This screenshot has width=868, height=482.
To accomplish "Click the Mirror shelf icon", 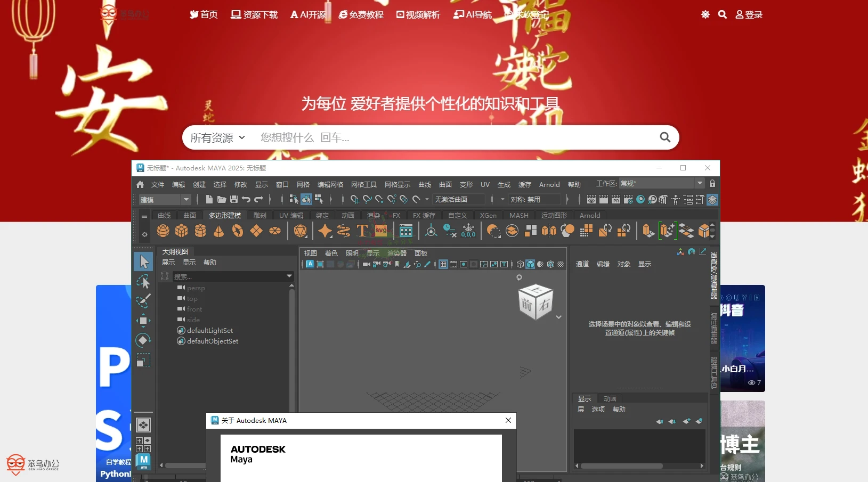I will [x=549, y=231].
